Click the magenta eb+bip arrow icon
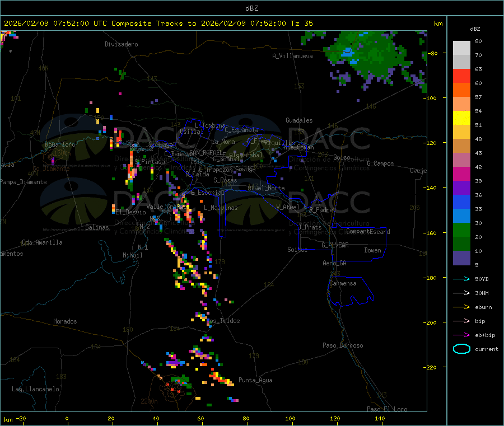This screenshot has width=504, height=426. click(461, 335)
